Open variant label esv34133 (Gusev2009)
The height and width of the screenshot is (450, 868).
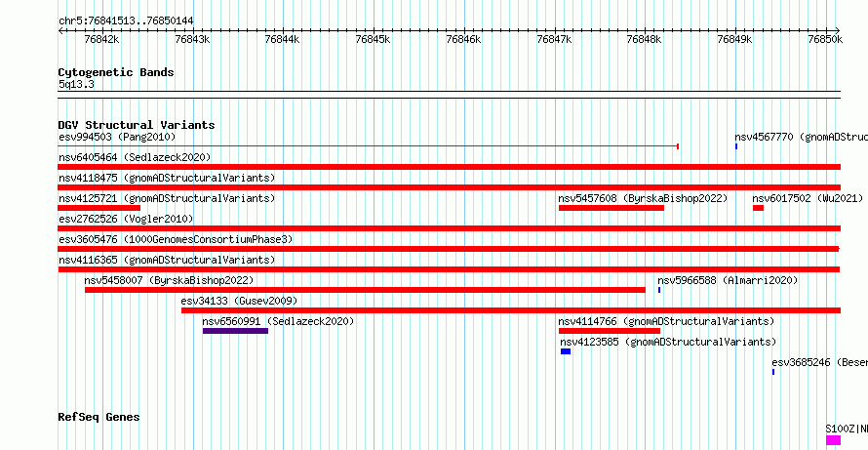[x=239, y=301]
